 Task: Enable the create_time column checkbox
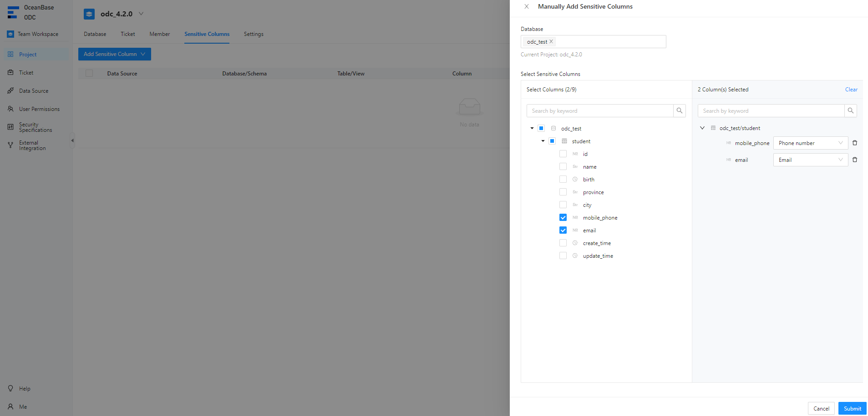point(563,243)
